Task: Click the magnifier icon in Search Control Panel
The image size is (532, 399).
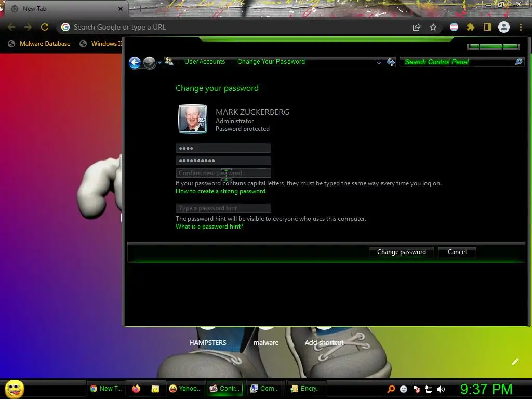Action: (519, 62)
